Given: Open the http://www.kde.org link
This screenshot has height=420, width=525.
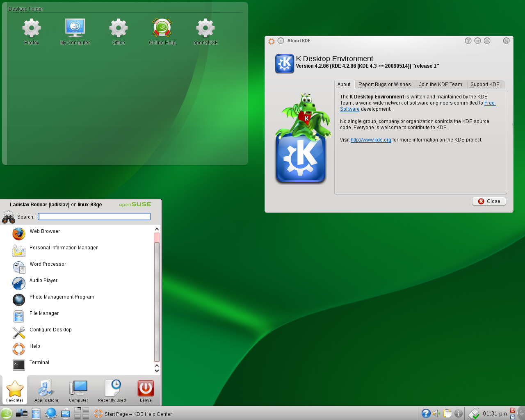Looking at the screenshot, I should (371, 140).
